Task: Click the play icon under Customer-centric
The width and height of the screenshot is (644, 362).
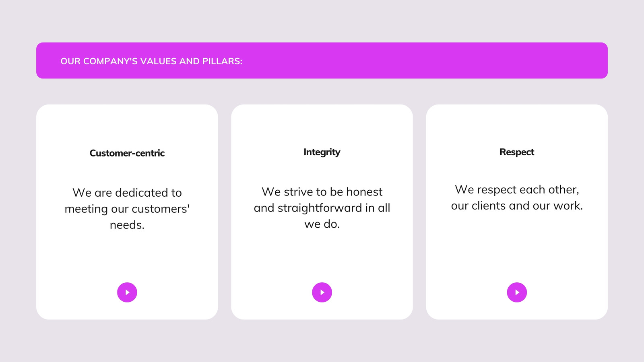Action: pos(127,292)
